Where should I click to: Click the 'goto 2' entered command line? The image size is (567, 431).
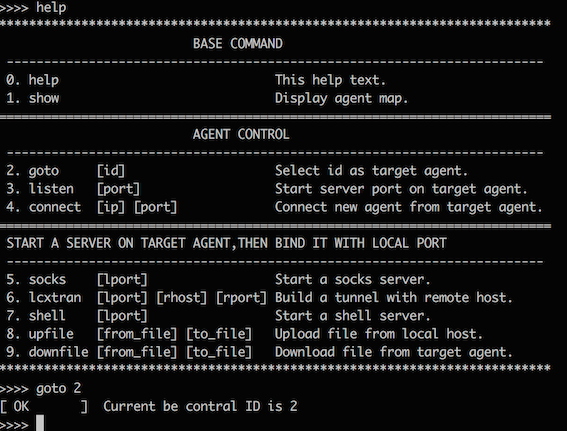click(58, 388)
